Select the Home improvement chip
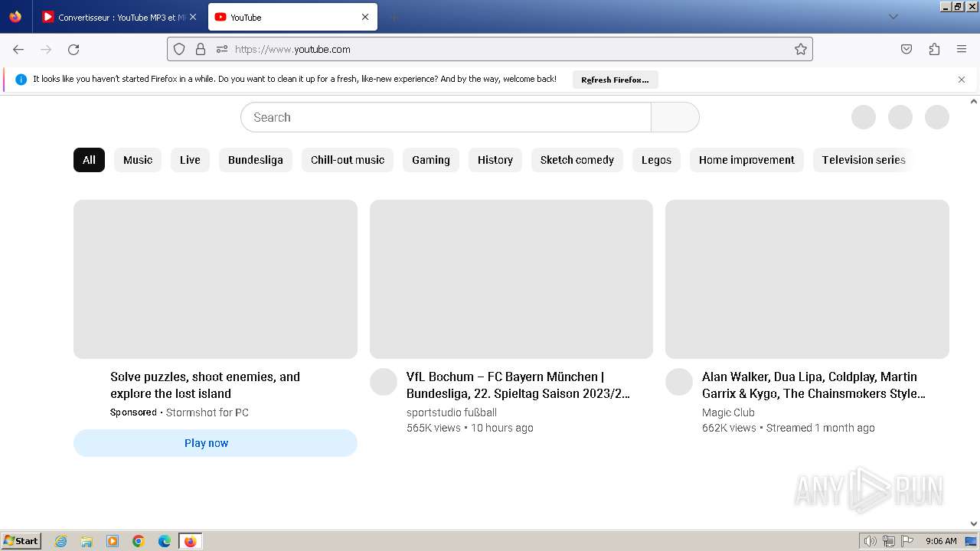 coord(746,160)
